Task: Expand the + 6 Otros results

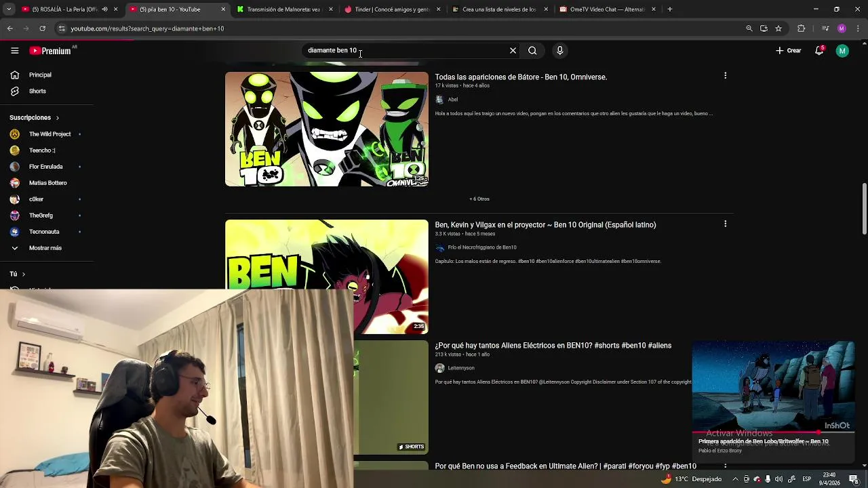Action: click(x=479, y=199)
